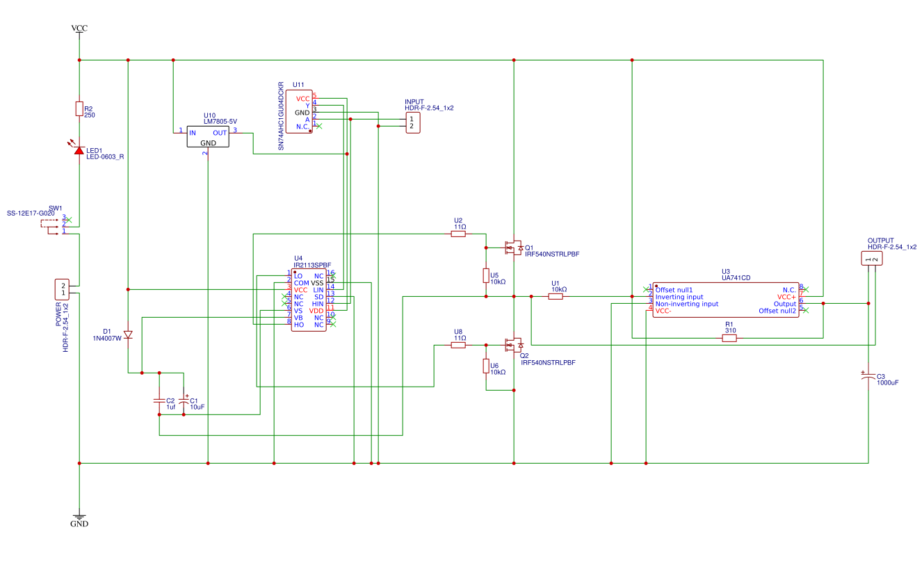Select the D1 diode symbol
The height and width of the screenshot is (575, 924).
pos(128,334)
